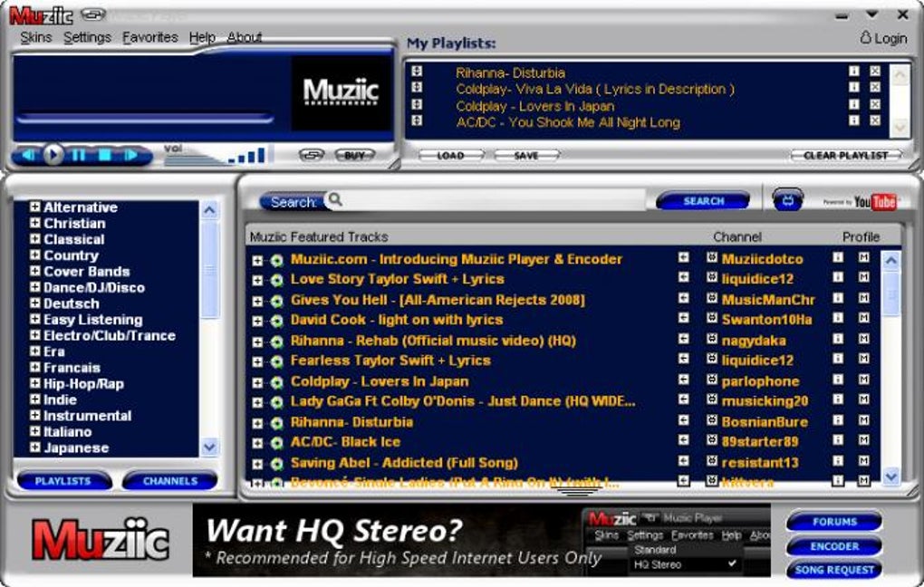Expand the Christian genre
924x587 pixels.
pyautogui.click(x=35, y=223)
